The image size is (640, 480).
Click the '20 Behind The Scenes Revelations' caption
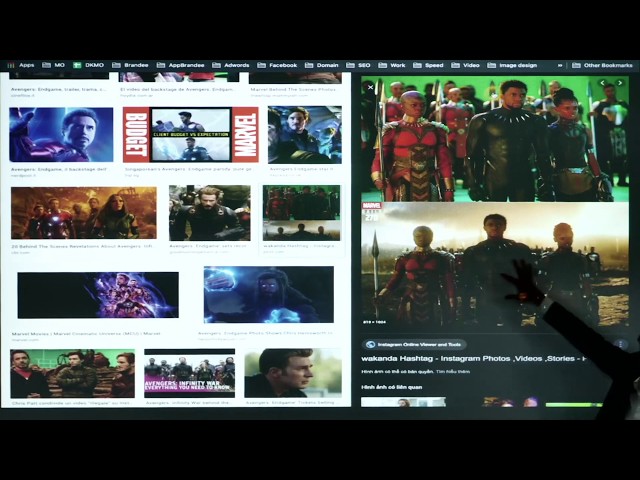coord(82,247)
